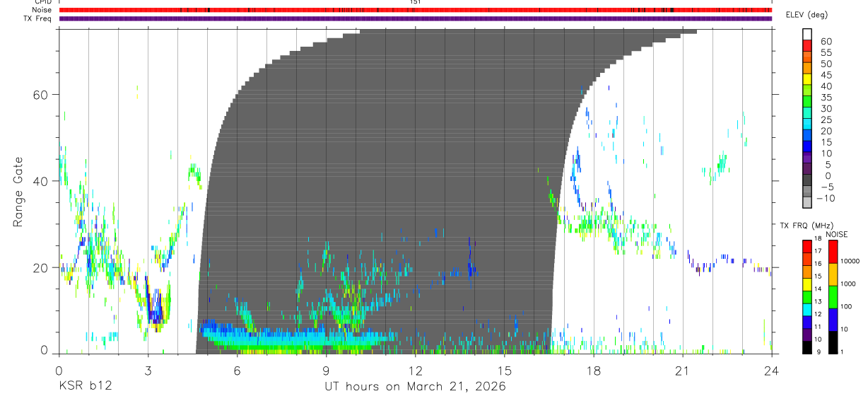
Task: Click the cyan 12–13 MHz TX FRQ swatch
Action: [807, 310]
